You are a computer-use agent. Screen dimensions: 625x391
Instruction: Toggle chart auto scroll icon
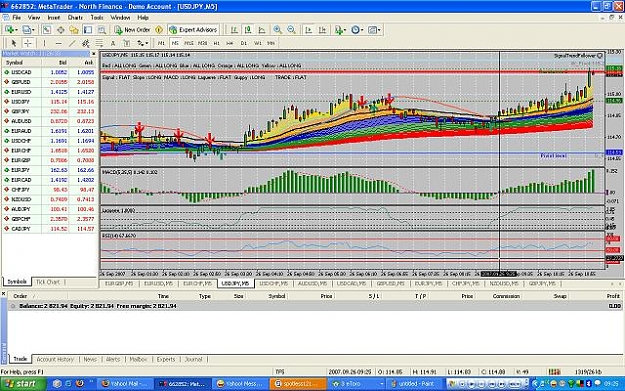308,29
